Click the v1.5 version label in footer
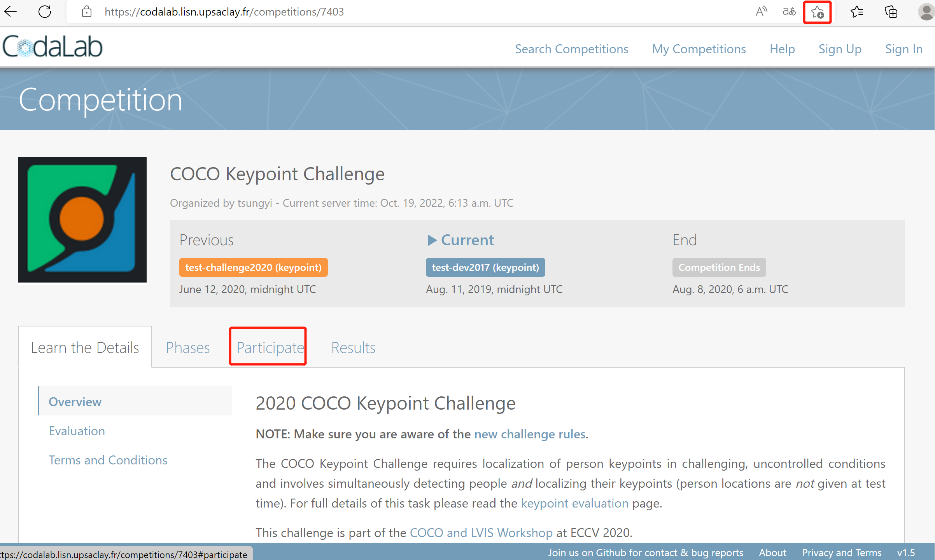The height and width of the screenshot is (560, 935). click(x=906, y=553)
